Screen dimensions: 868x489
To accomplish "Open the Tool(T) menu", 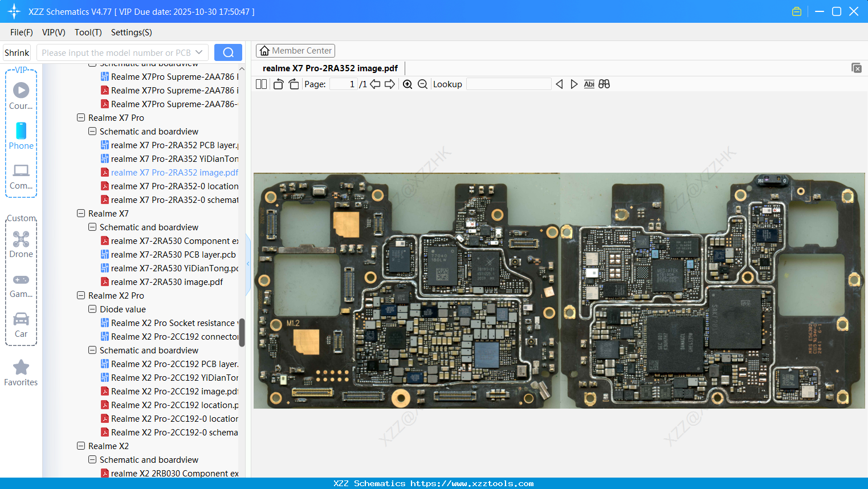I will [x=88, y=32].
